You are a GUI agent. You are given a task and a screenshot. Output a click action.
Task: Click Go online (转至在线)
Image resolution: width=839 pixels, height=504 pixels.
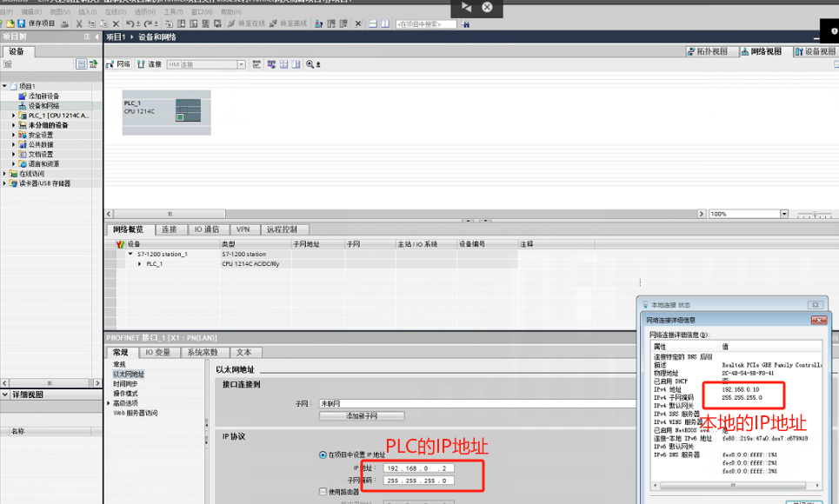point(246,23)
